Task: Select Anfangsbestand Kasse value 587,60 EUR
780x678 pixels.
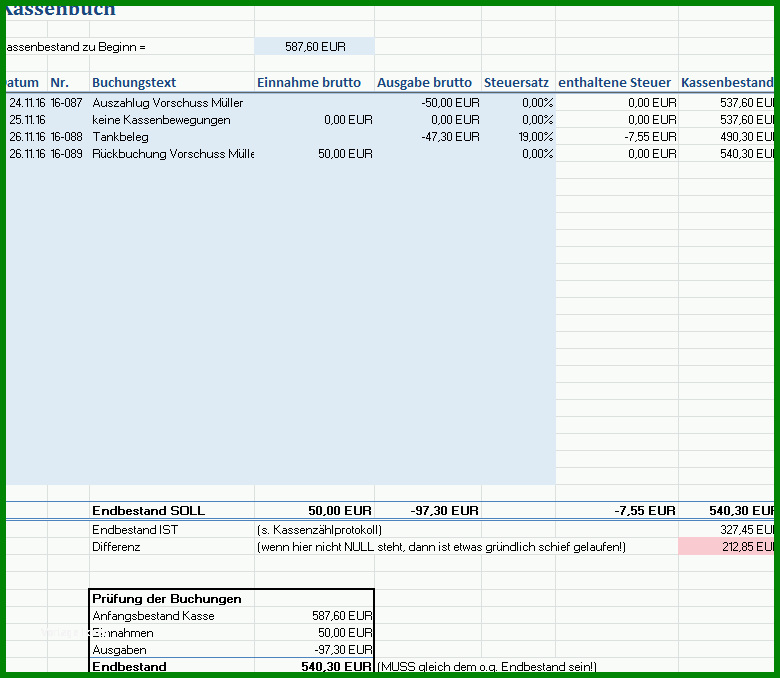Action: [x=314, y=616]
